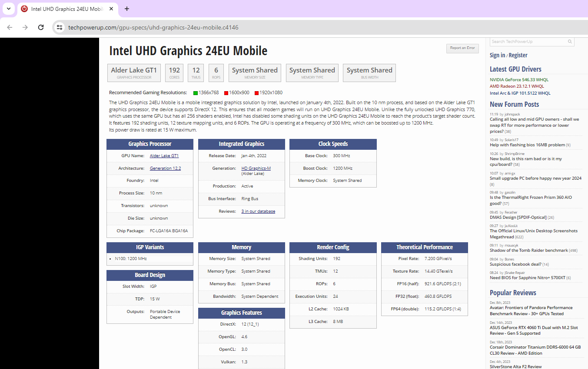Click the Graphics Features section header

[x=242, y=313]
